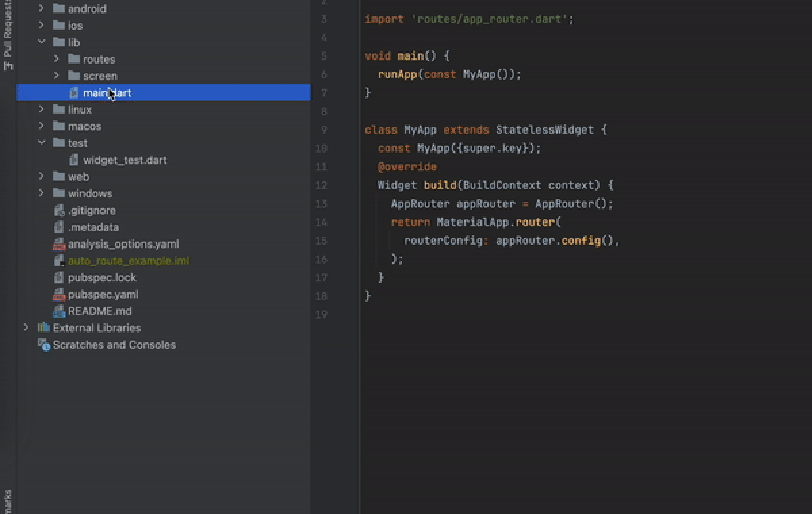Click the External Libraries icon
Screen dimensions: 812x514
(44, 328)
